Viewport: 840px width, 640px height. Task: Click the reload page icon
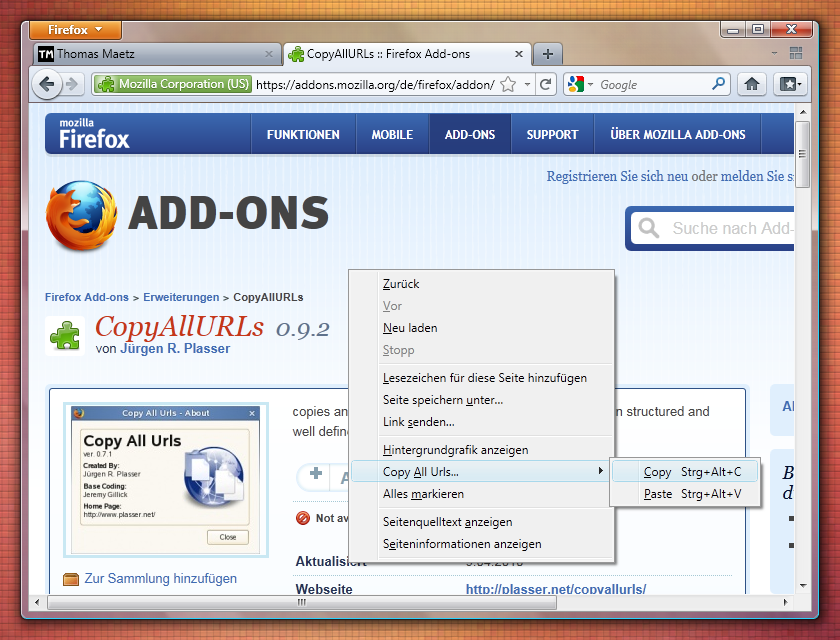(x=545, y=85)
